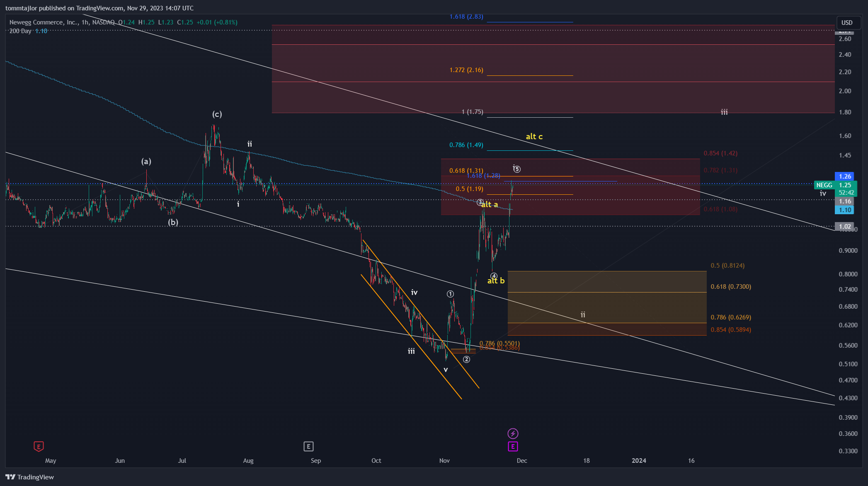Image resolution: width=868 pixels, height=486 pixels.
Task: Click the 'iii' label below the orange channel
Action: 411,351
